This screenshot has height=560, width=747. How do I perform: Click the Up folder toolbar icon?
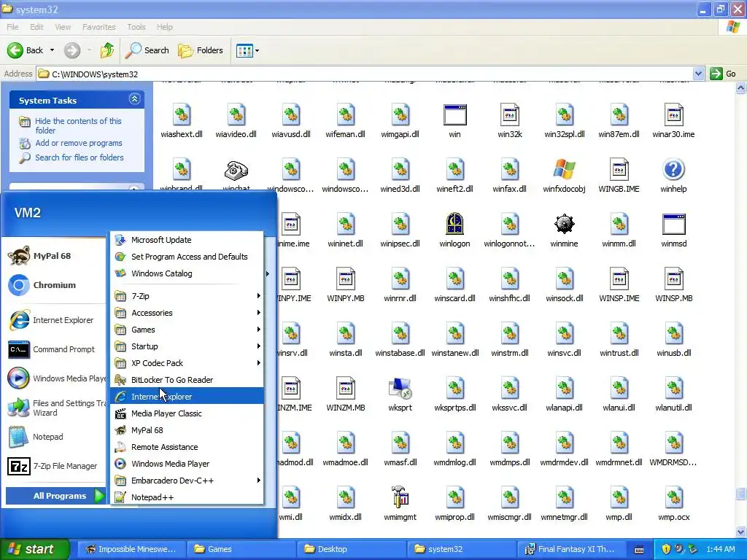pos(107,50)
